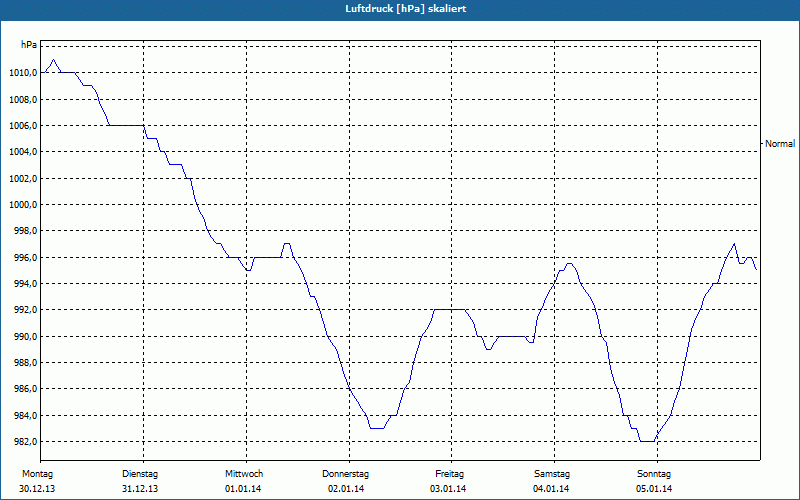800x500 pixels.
Task: Click the Normal marker label
Action: click(780, 144)
